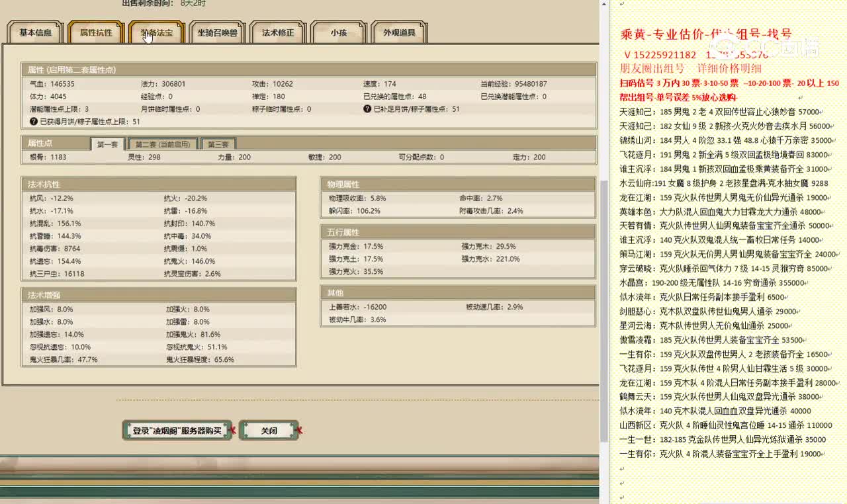Switch to the 第三套 attribute tab
The height and width of the screenshot is (504, 847).
coord(218,144)
